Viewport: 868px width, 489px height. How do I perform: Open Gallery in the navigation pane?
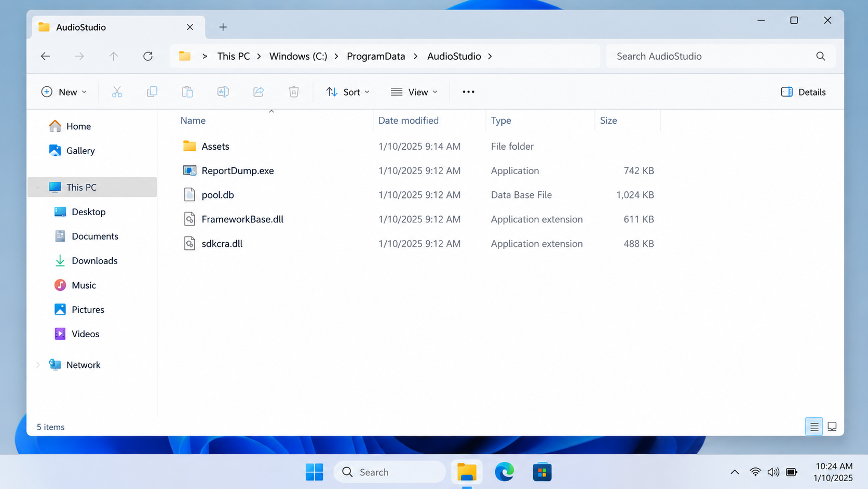[80, 151]
